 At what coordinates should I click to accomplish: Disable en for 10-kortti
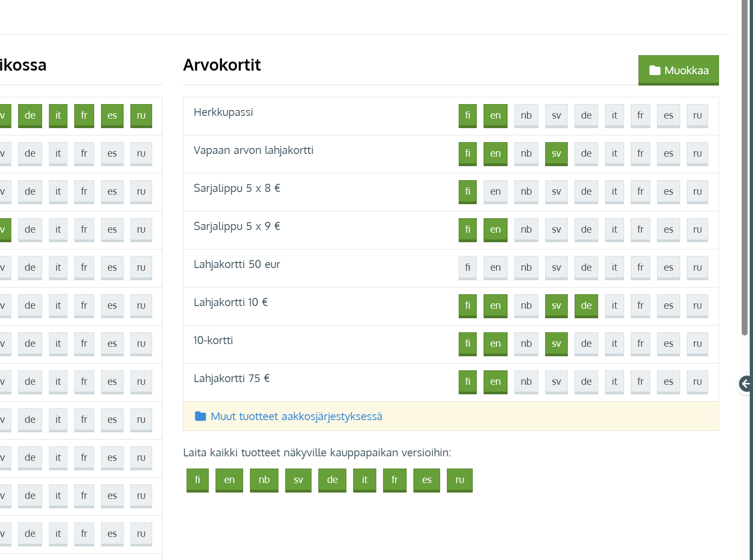(495, 344)
